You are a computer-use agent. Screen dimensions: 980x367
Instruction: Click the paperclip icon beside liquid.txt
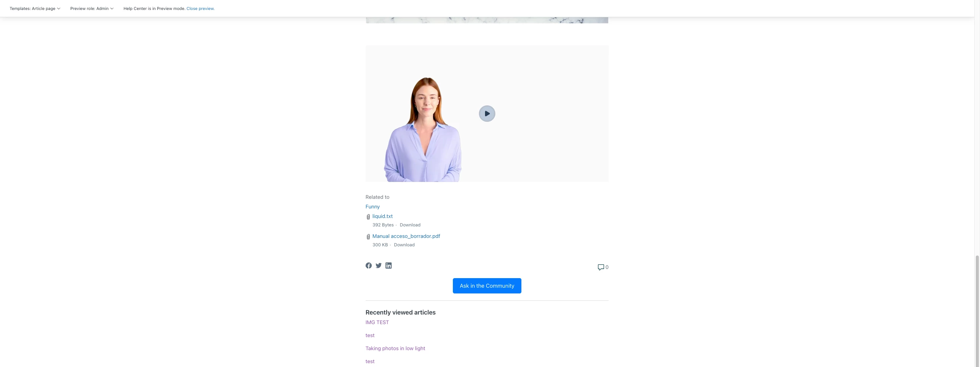coord(368,217)
